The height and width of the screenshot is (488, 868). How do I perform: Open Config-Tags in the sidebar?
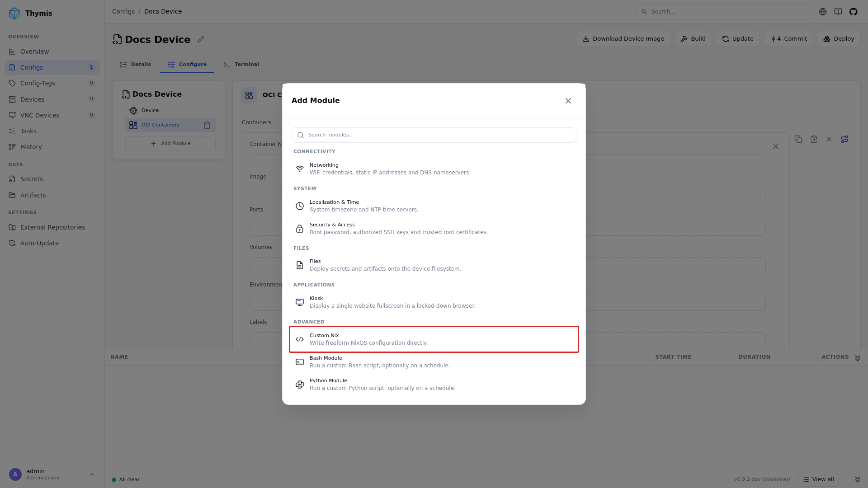[x=52, y=83]
